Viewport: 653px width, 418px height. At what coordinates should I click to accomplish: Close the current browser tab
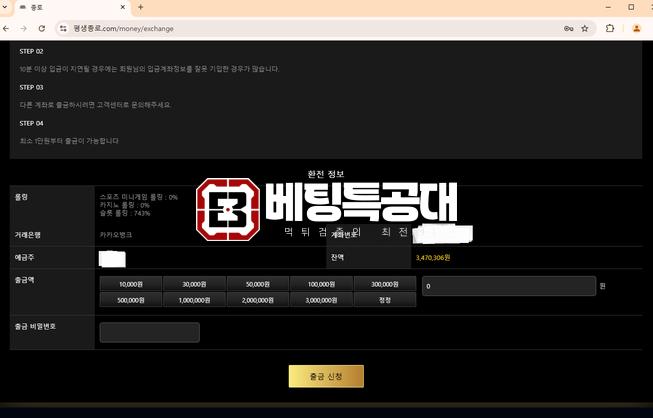(123, 7)
